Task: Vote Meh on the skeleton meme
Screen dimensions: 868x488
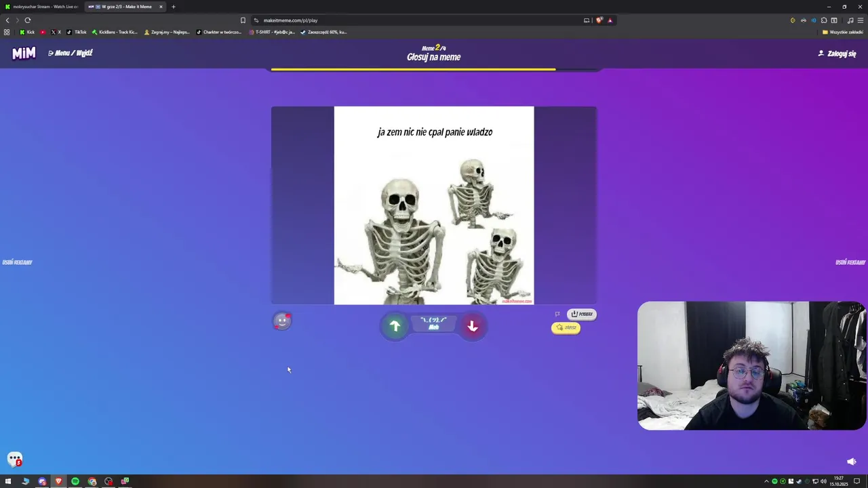Action: click(434, 323)
